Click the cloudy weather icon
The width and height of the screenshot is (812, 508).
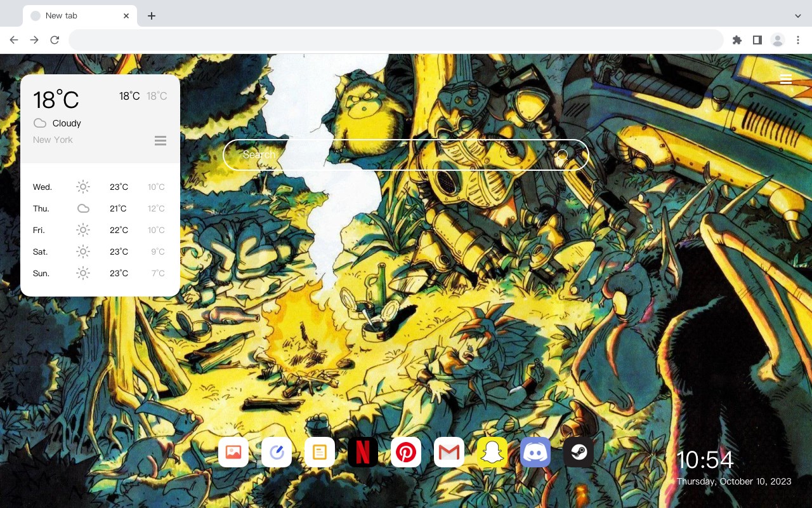(40, 123)
